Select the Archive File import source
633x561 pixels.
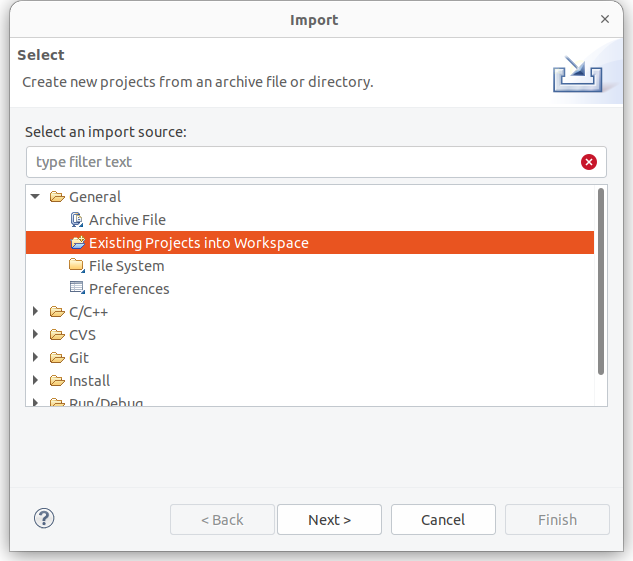click(127, 220)
